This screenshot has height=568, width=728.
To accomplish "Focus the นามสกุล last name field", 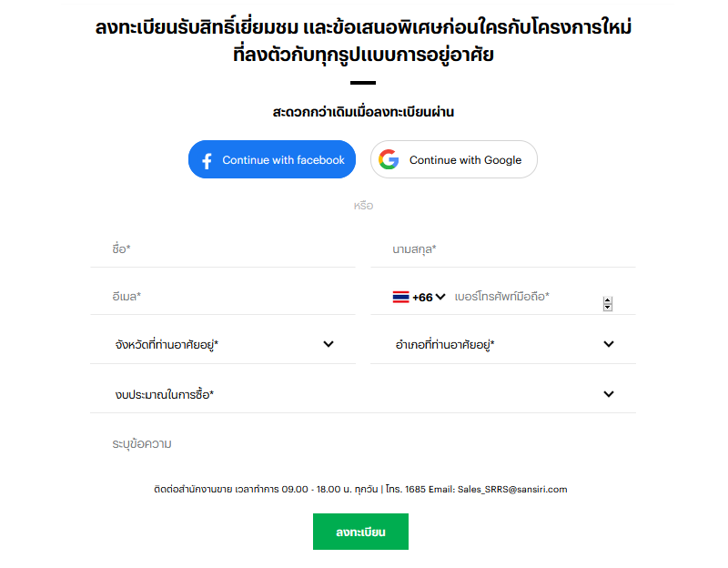I will [x=503, y=249].
